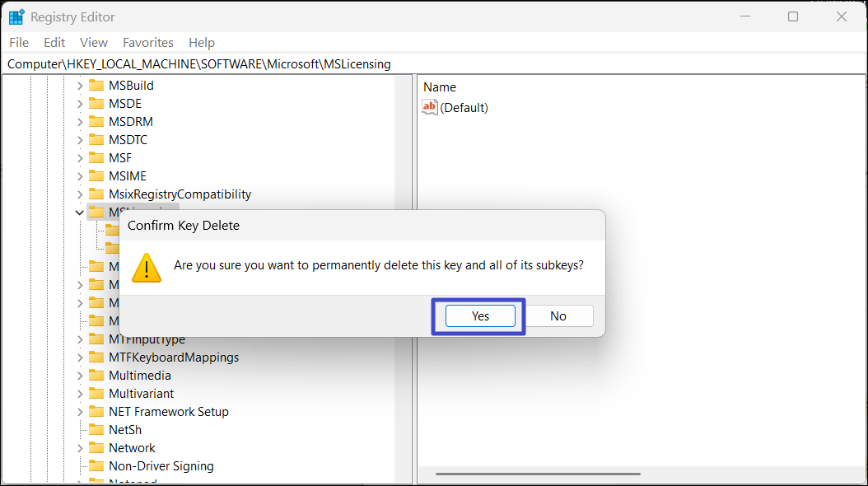Select the MSDRM key name

pos(131,122)
